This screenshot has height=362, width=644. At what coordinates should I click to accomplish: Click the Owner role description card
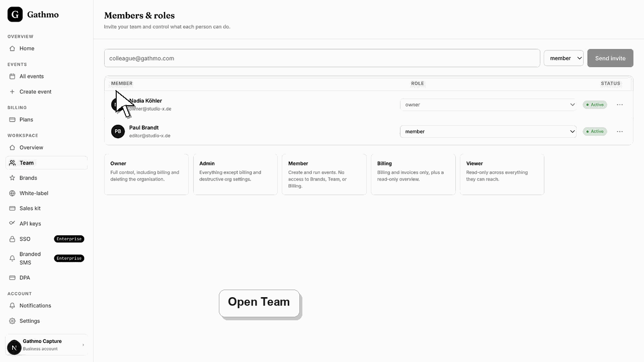coord(146,174)
